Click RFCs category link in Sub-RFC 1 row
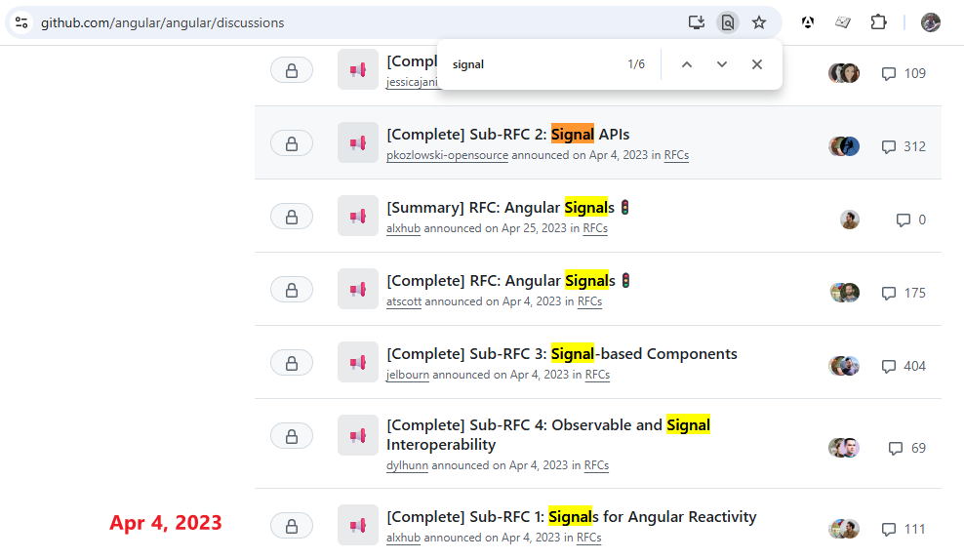Screen dimensions: 964x560 (x=589, y=538)
